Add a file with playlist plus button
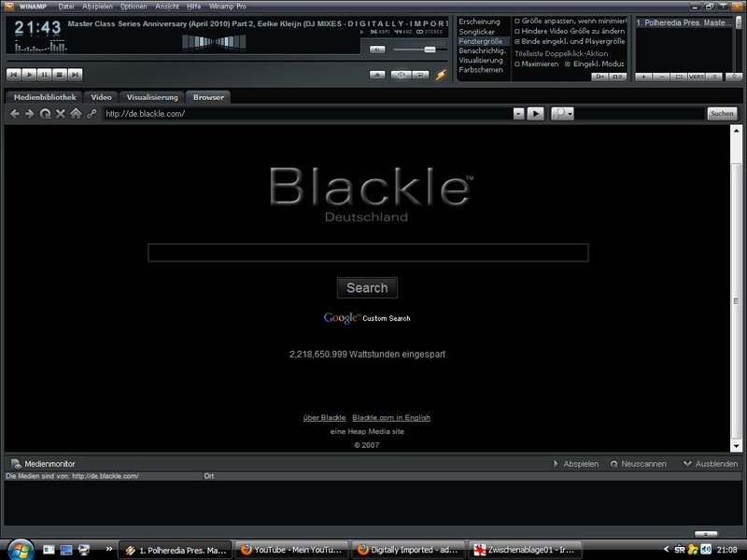747x560 pixels. [x=643, y=77]
